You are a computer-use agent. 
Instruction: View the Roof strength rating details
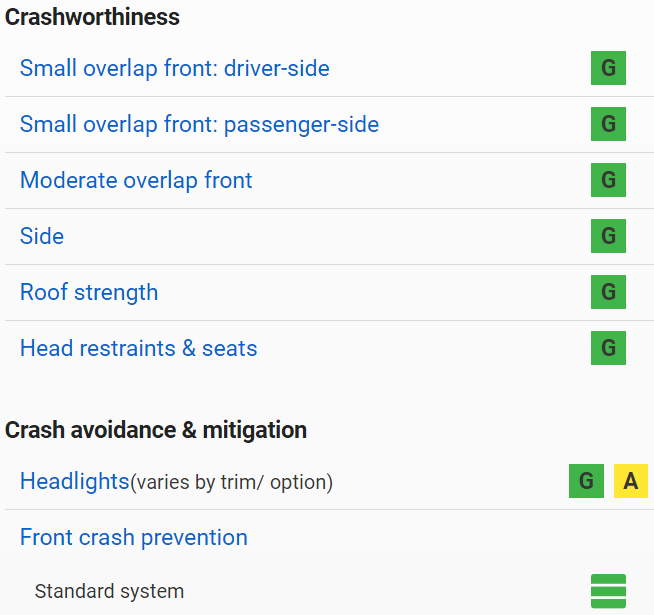pos(89,292)
